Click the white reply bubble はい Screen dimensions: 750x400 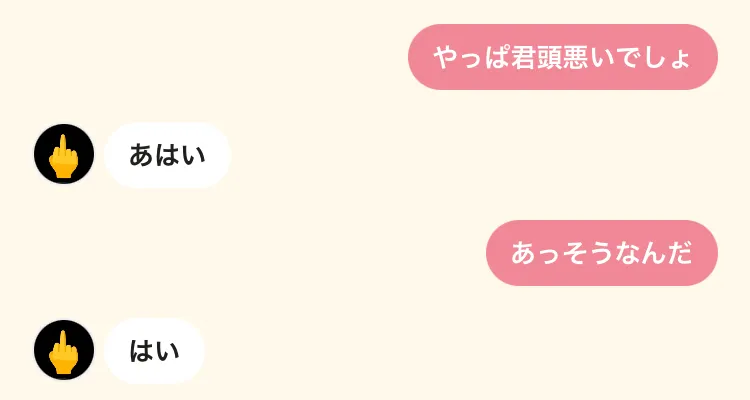(154, 351)
